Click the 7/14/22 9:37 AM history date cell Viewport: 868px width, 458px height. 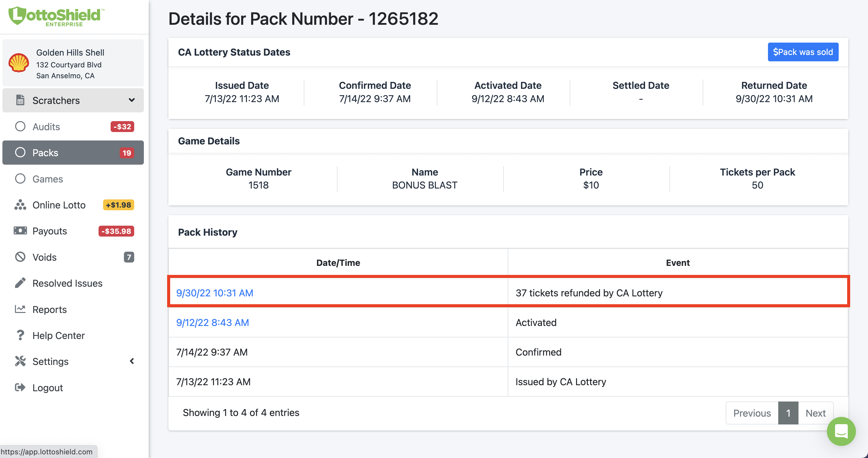338,352
